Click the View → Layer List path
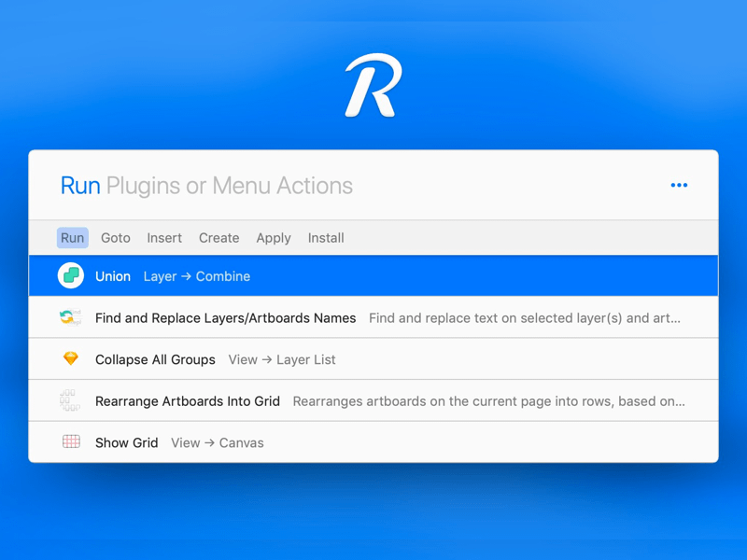 pos(282,359)
